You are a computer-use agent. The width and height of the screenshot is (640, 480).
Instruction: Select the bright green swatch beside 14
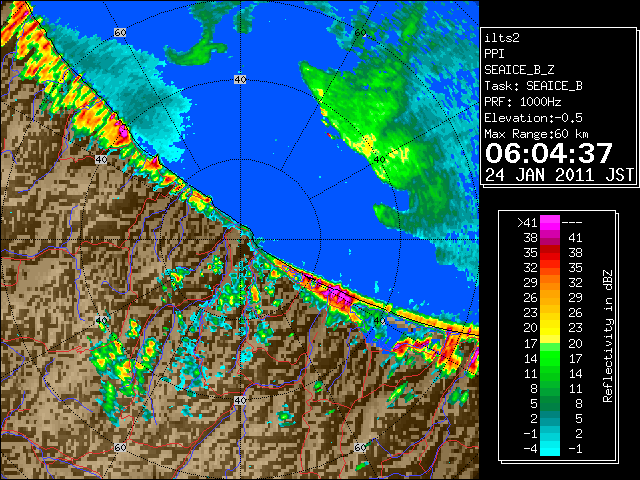pyautogui.click(x=549, y=358)
